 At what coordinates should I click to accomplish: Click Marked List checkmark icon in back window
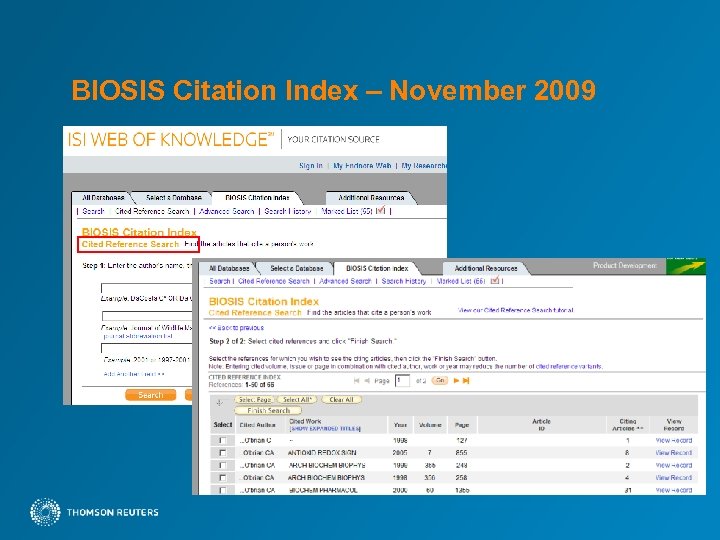380,210
